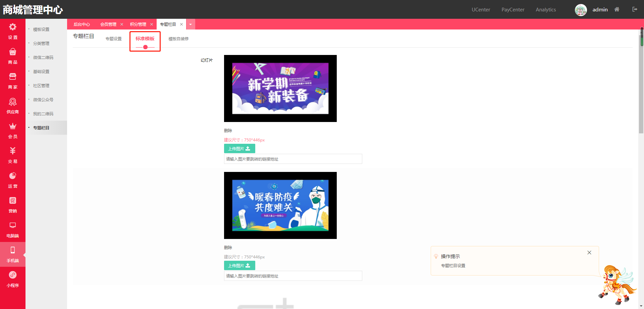Click the 暖春防疫 slide thumbnail
The height and width of the screenshot is (309, 644).
[280, 205]
